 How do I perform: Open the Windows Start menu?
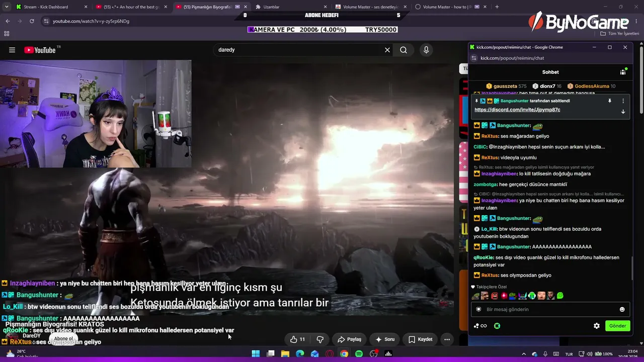256,354
